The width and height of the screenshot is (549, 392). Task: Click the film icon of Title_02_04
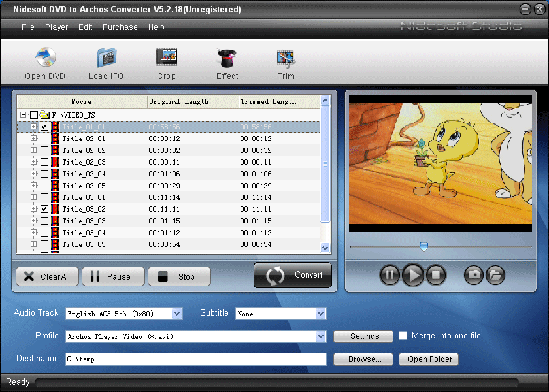tap(55, 174)
